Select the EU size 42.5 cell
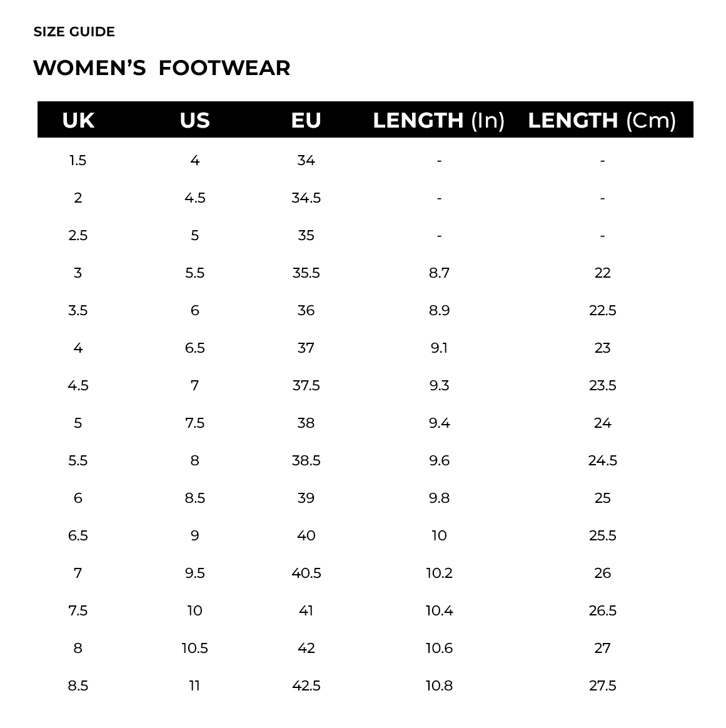 (306, 686)
